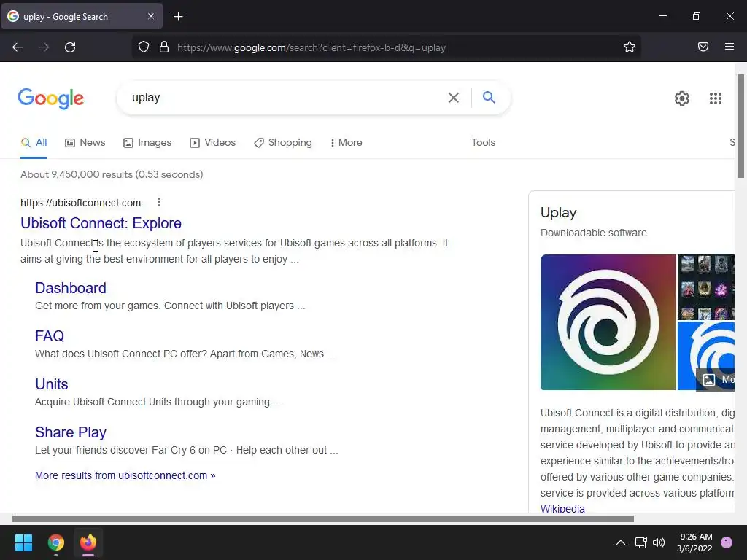Open the Windows Start menu
Viewport: 747px width, 560px height.
click(23, 542)
